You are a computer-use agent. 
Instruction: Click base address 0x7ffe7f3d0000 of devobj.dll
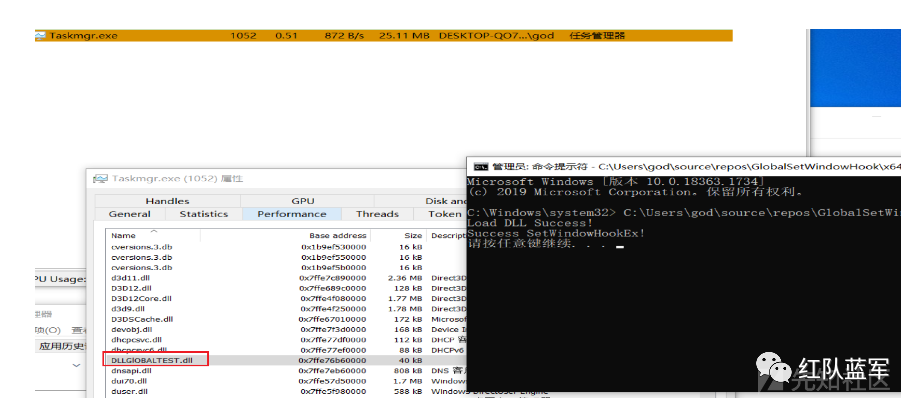[332, 330]
